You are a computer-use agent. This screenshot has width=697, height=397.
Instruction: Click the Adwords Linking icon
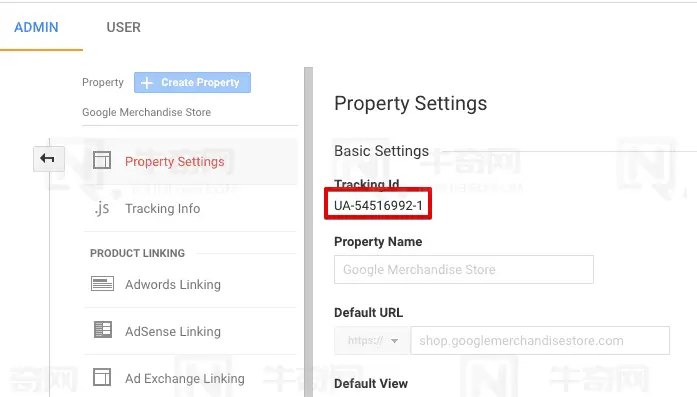(x=102, y=284)
